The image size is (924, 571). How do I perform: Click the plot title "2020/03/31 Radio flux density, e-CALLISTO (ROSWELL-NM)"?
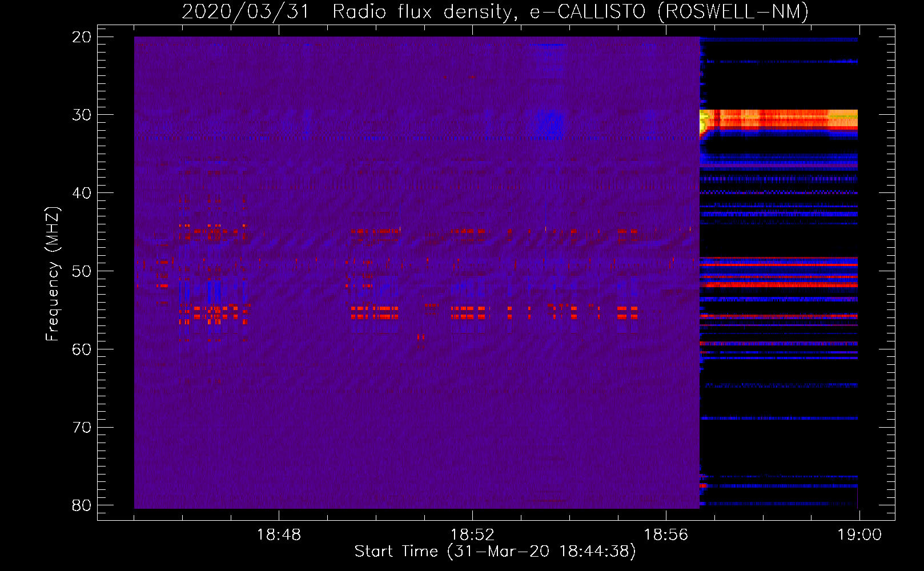pyautogui.click(x=495, y=11)
